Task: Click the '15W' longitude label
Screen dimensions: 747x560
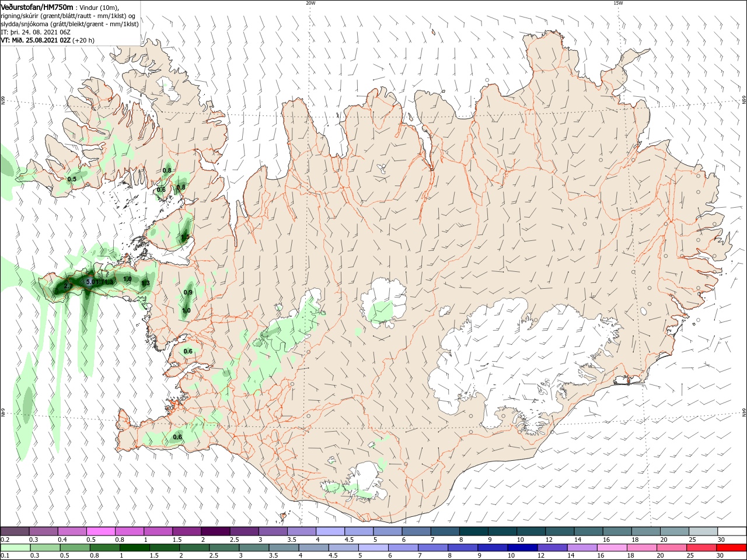Action: [x=618, y=3]
